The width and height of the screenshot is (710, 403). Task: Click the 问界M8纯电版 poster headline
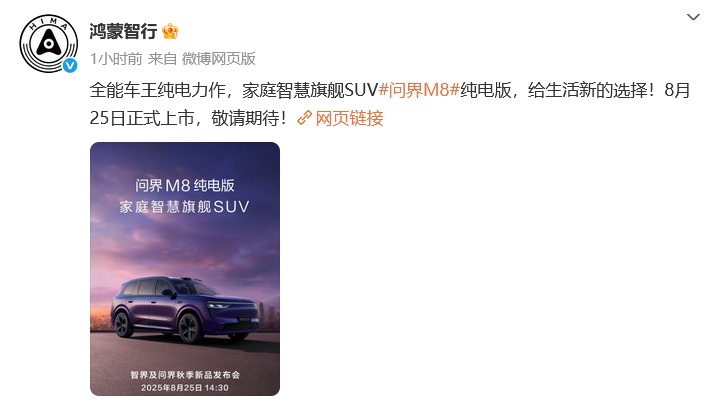(x=185, y=185)
